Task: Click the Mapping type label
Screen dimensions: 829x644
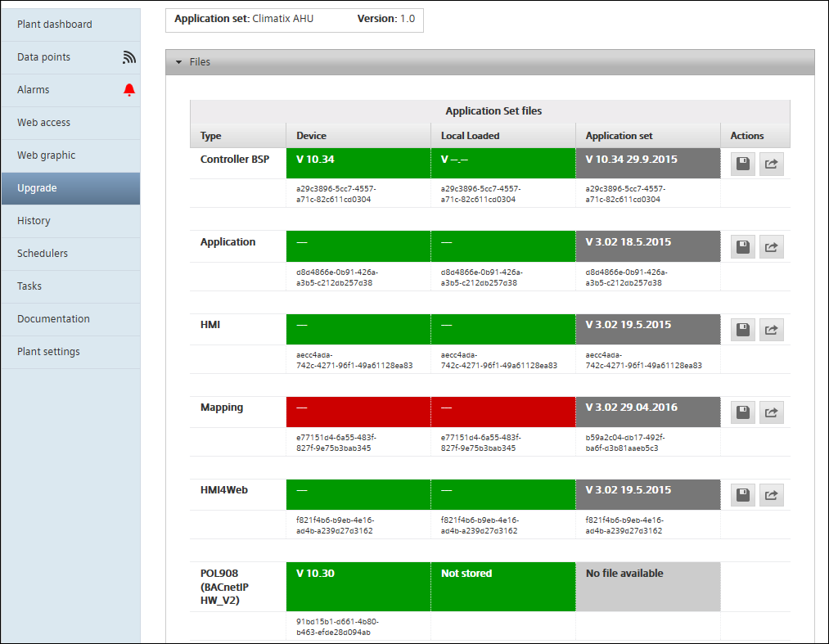Action: point(222,408)
